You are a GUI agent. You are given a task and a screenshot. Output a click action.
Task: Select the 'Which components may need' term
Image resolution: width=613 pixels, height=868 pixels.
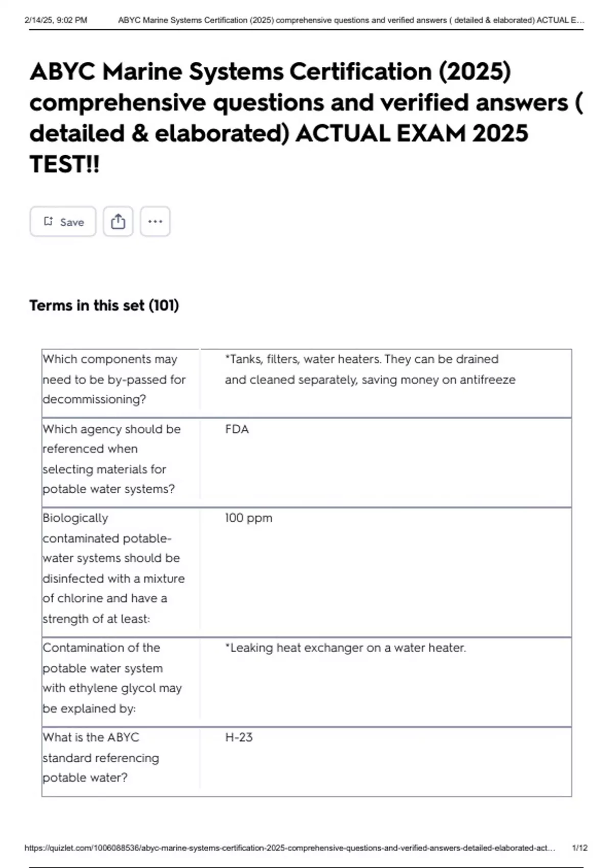(x=114, y=379)
